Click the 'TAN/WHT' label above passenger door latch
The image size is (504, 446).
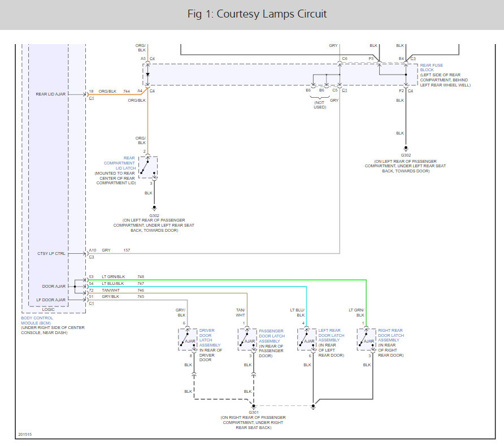[x=241, y=313]
